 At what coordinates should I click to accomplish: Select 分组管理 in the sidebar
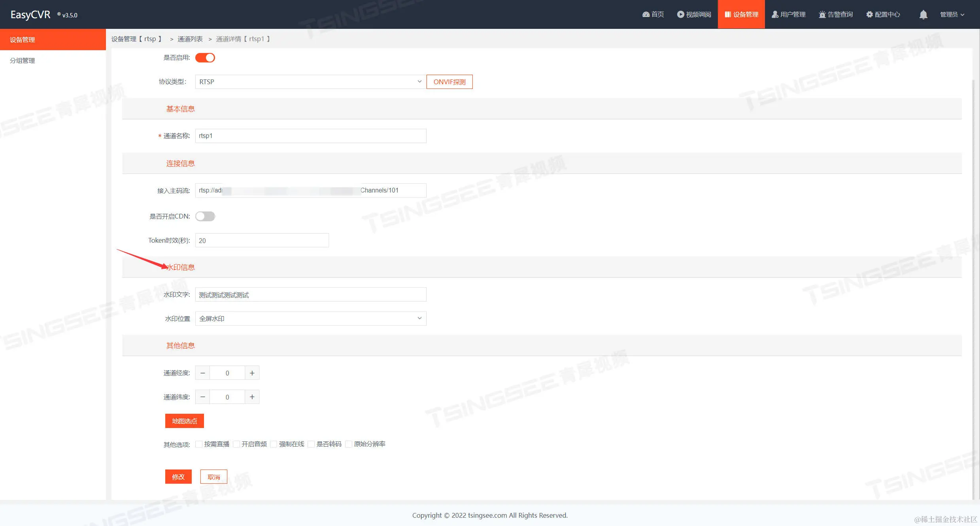(23, 60)
